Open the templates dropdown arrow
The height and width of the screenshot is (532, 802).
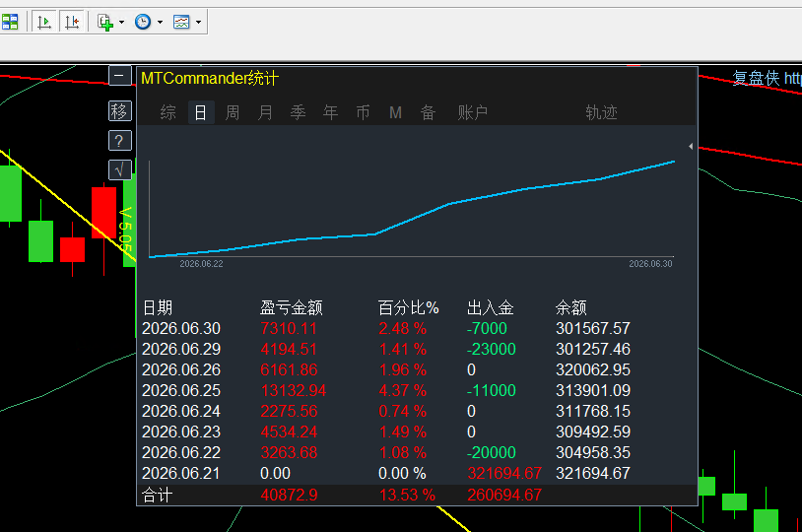tap(198, 22)
